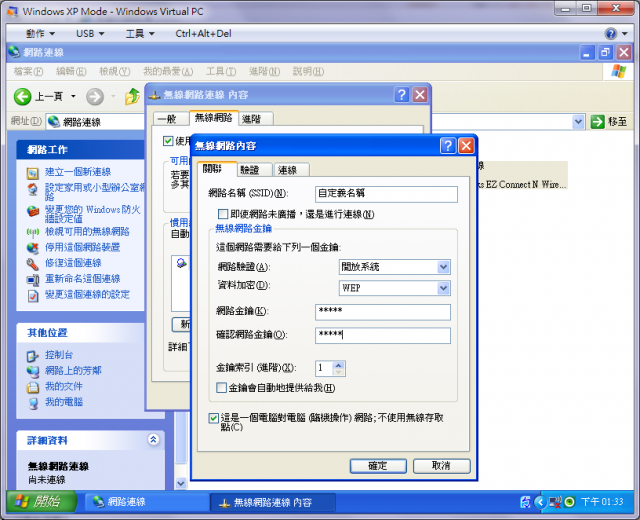Click the Forward arrow icon in the toolbar
The width and height of the screenshot is (640, 520).
[95, 97]
